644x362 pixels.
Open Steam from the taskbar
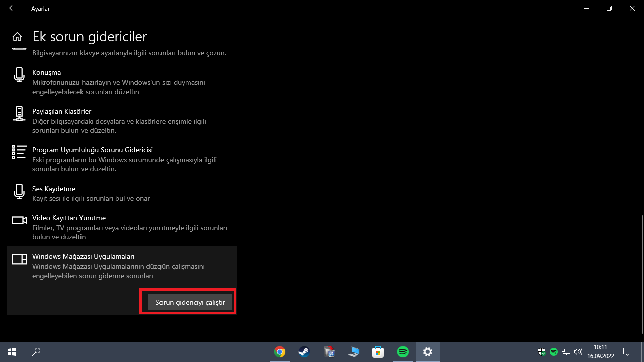pyautogui.click(x=304, y=352)
